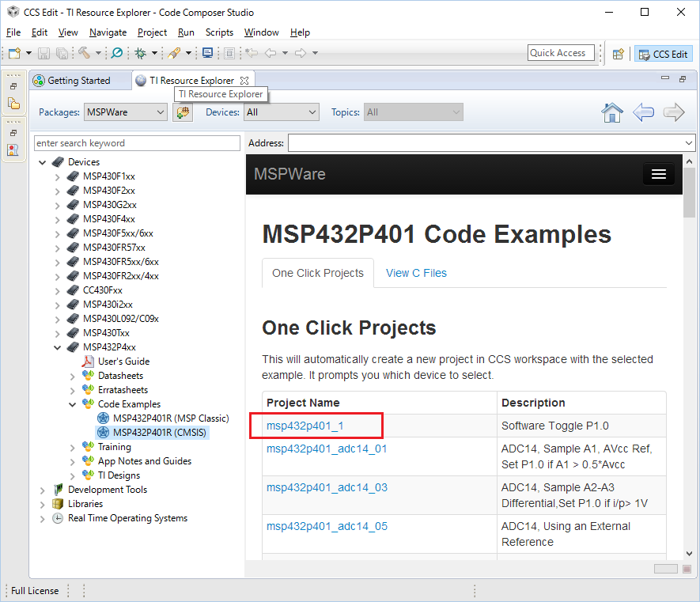Viewport: 700px width, 602px height.
Task: Click the grayed document list toolbar icon
Action: pos(229,54)
